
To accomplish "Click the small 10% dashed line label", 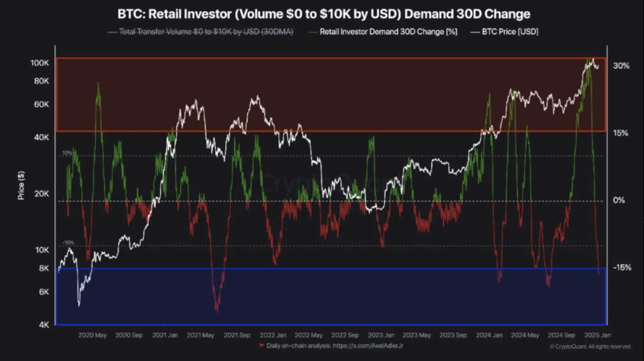I will [67, 153].
